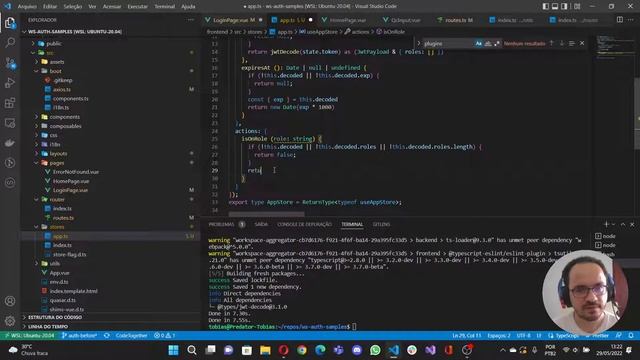The height and width of the screenshot is (360, 640).
Task: Switch to the PROBLEMAS panel tab
Action: (x=221, y=224)
